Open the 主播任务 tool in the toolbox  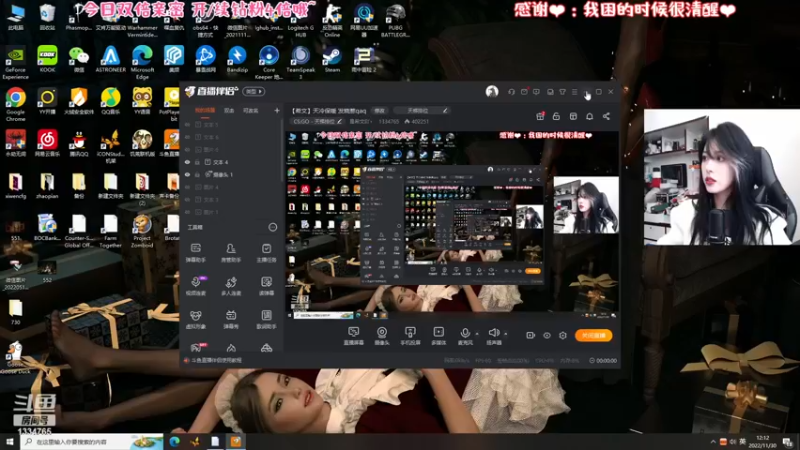(266, 253)
